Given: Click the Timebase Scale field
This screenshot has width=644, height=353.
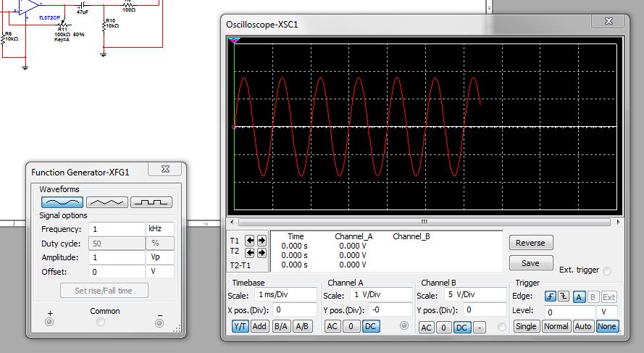Looking at the screenshot, I should [286, 294].
